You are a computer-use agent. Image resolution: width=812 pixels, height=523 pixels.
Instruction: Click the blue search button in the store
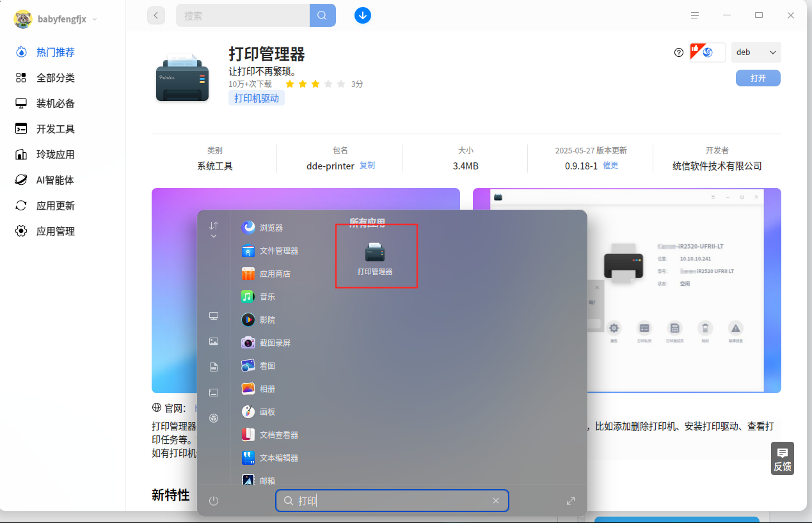tap(322, 15)
